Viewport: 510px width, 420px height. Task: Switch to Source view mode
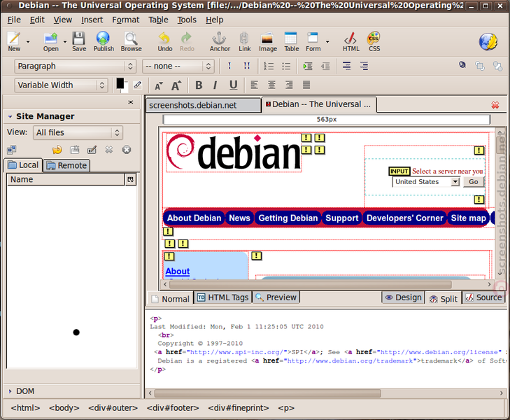[483, 297]
